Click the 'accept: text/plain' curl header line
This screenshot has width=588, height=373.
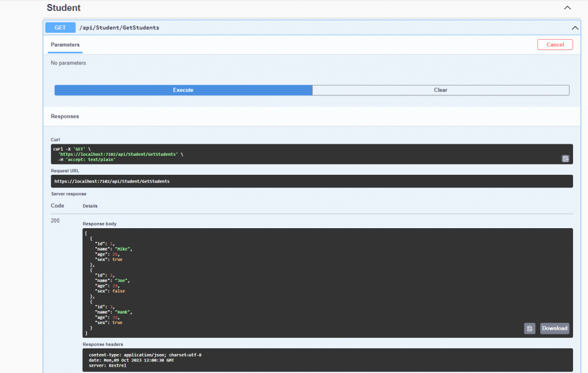point(87,159)
